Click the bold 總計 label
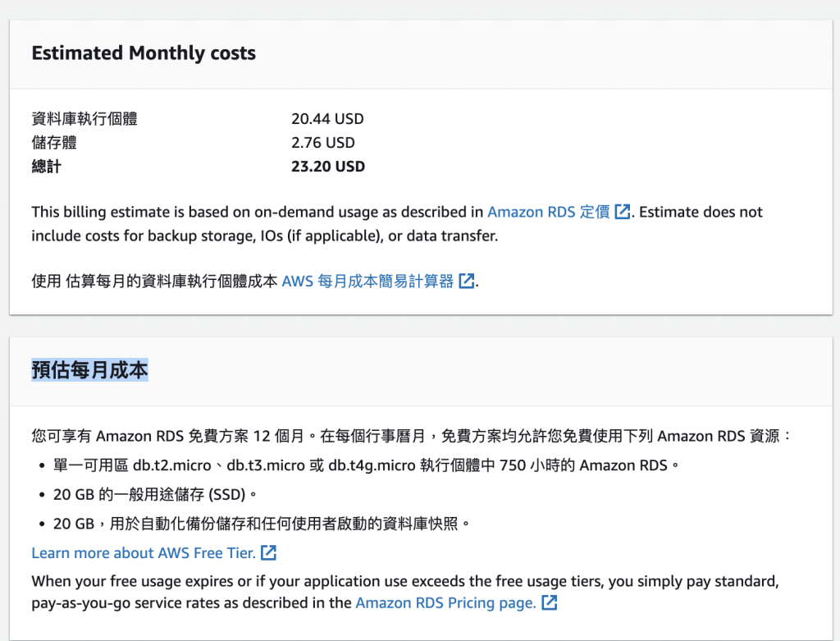Viewport: 840px width, 641px height. [x=47, y=167]
